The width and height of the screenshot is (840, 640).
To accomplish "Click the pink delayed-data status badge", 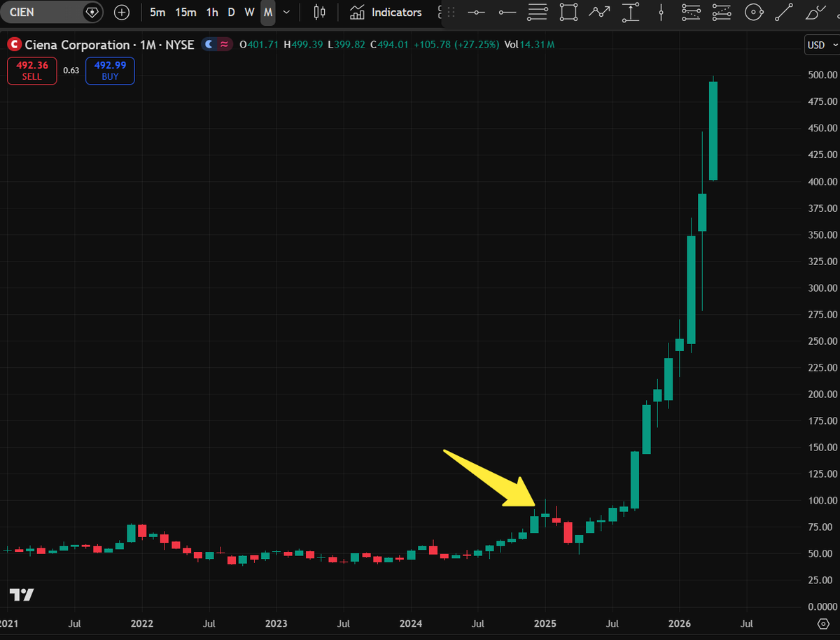I will tap(224, 44).
